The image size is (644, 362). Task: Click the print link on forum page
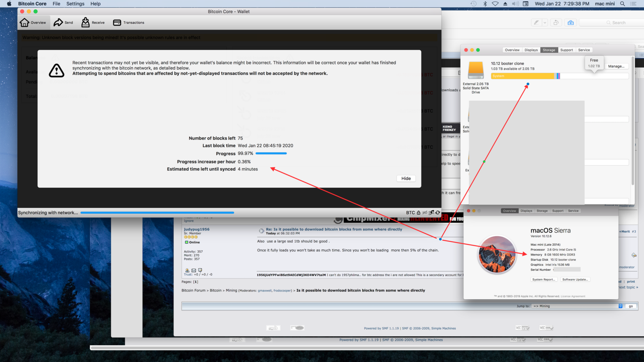click(631, 282)
